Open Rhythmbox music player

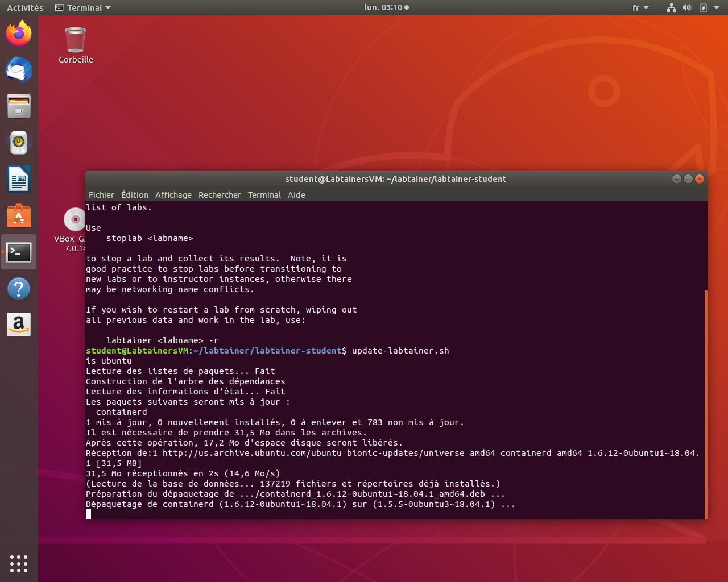point(19,143)
